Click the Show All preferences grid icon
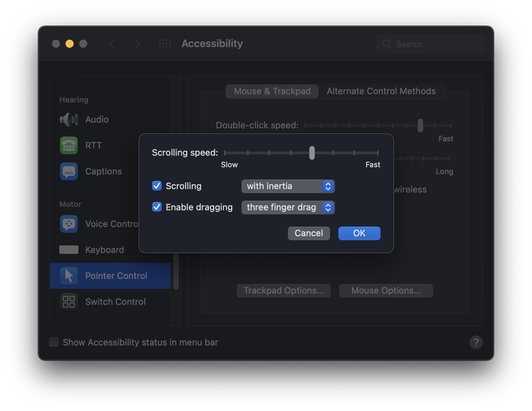 tap(165, 44)
